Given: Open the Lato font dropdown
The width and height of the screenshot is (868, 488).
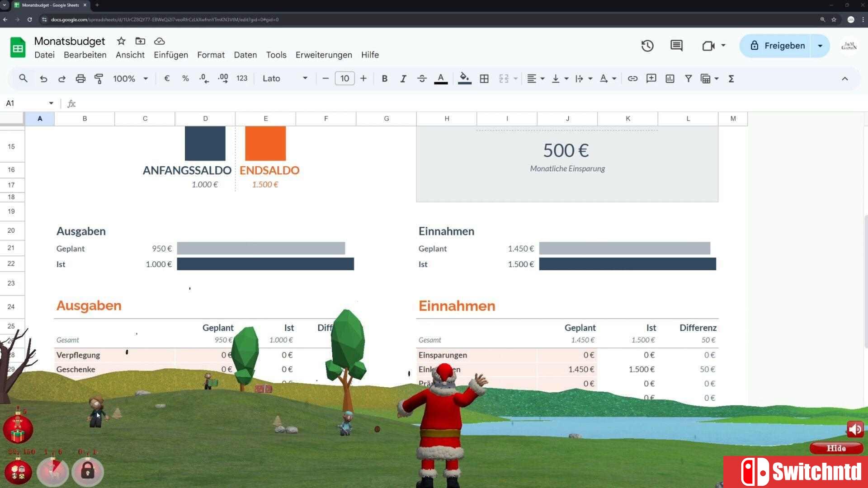Looking at the screenshot, I should click(285, 79).
